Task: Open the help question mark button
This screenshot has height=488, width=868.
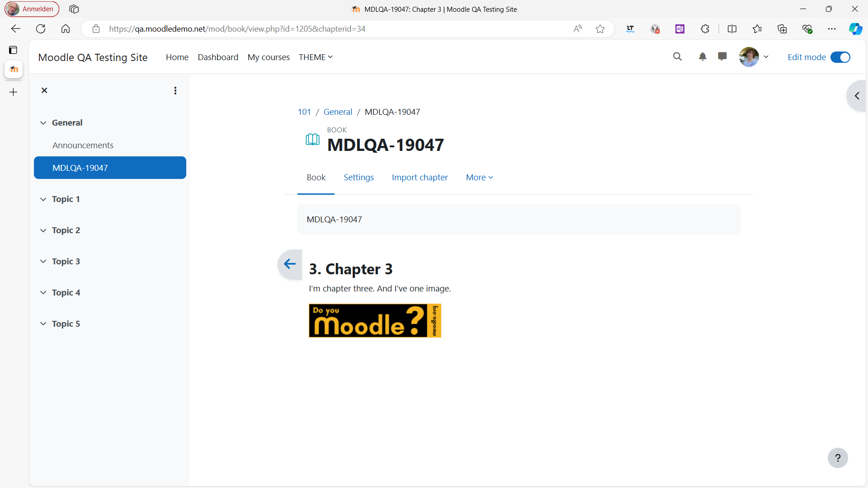Action: 838,458
